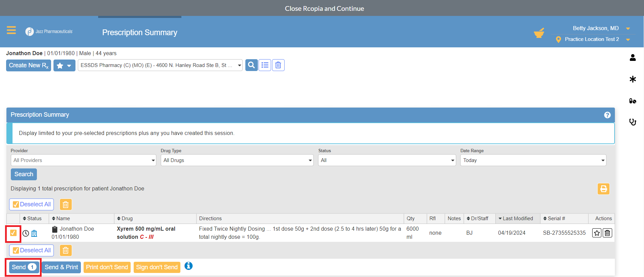Screen dimensions: 644x277
Task: Sort table by Name column
Action: tap(61, 218)
